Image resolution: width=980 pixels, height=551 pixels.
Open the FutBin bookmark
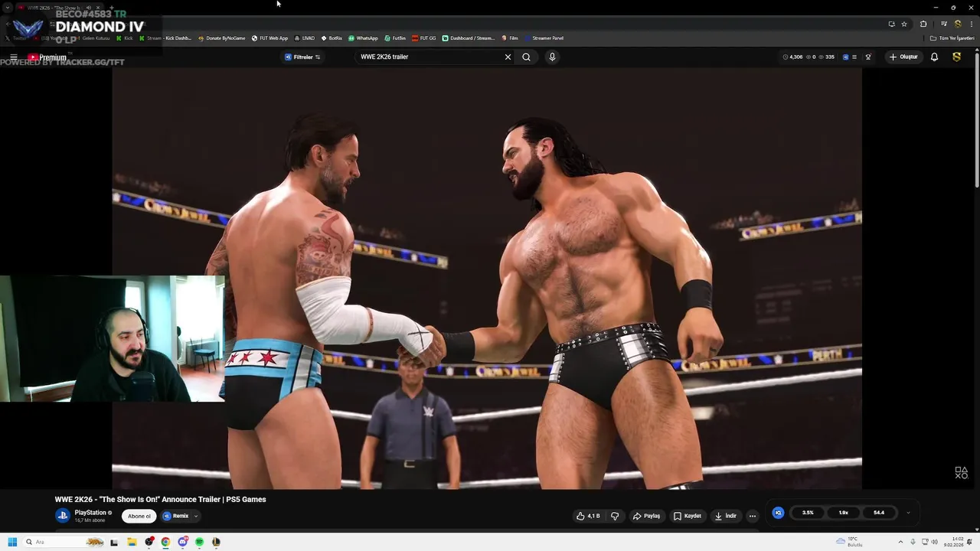coord(395,38)
